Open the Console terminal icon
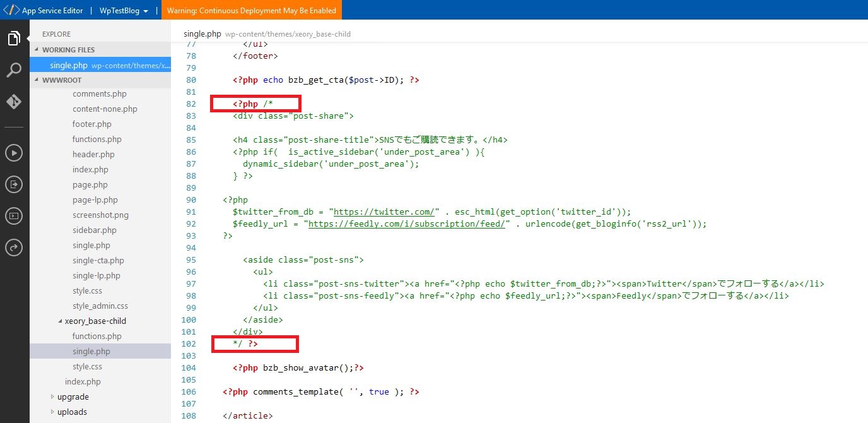Viewport: 868px width, 423px height. click(14, 215)
